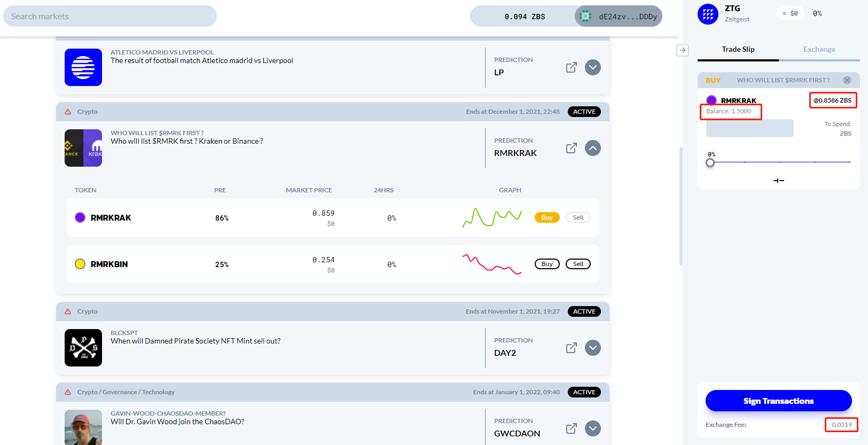Click the Damned Pirate Society skull thumbnail

(x=83, y=348)
